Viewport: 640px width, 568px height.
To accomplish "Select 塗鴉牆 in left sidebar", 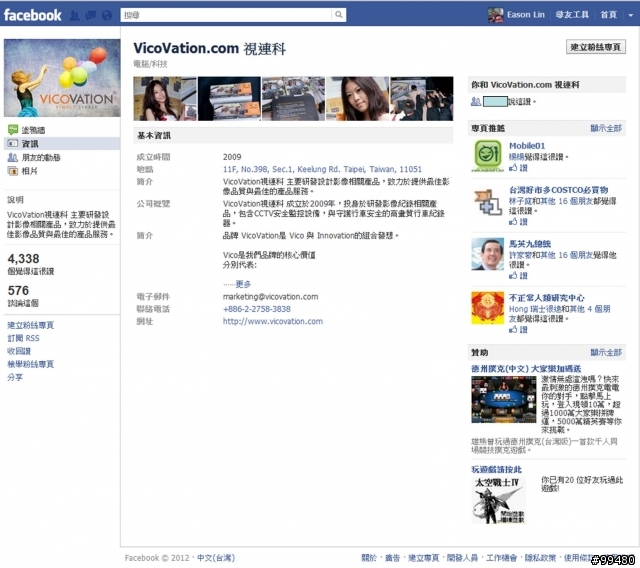I will [33, 130].
